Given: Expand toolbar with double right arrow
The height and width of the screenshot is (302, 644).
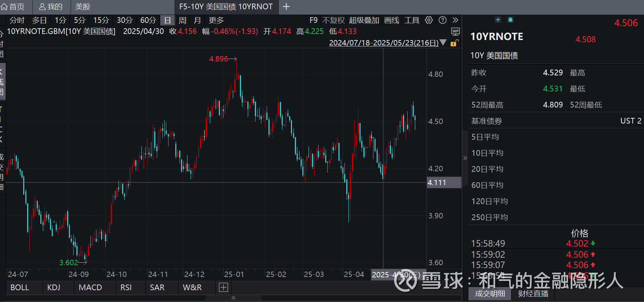Looking at the screenshot, I should 455,20.
